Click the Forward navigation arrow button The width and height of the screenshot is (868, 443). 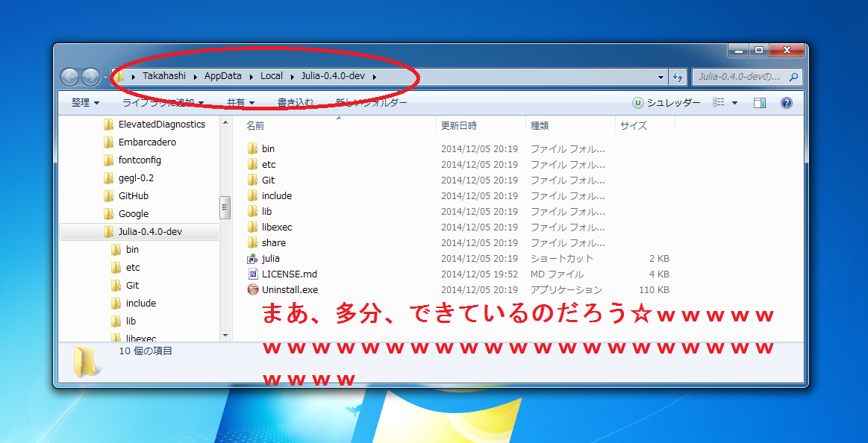(90, 77)
